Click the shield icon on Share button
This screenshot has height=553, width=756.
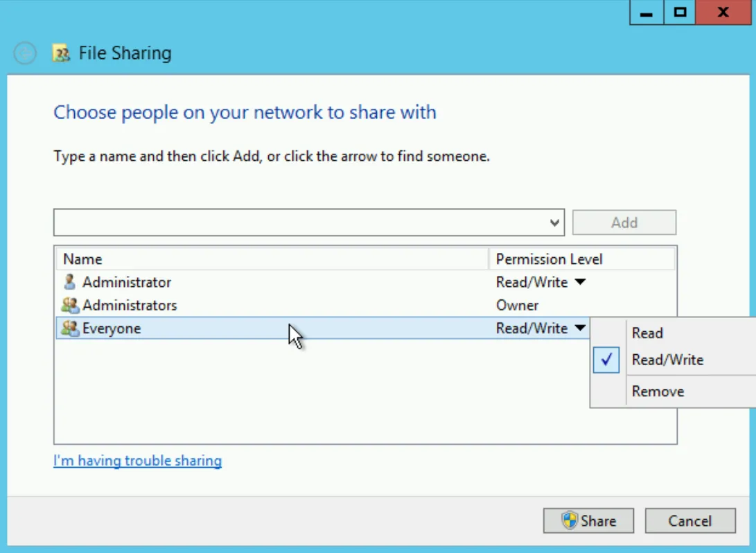(x=570, y=520)
